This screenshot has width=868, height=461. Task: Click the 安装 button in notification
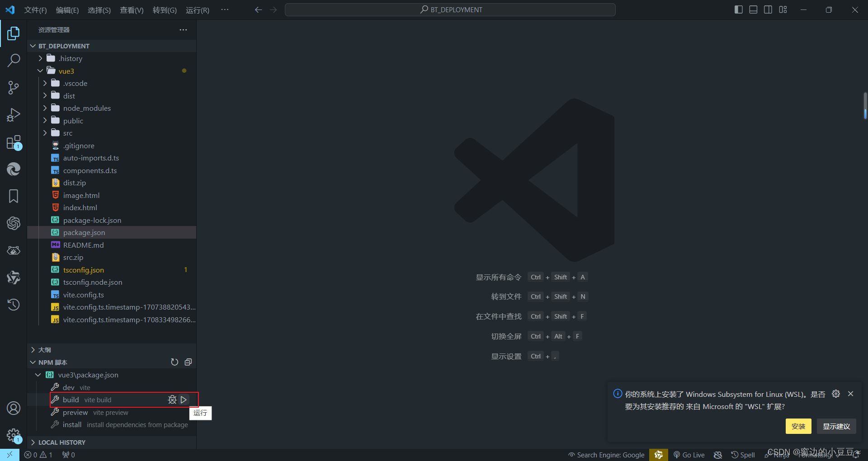(x=798, y=426)
